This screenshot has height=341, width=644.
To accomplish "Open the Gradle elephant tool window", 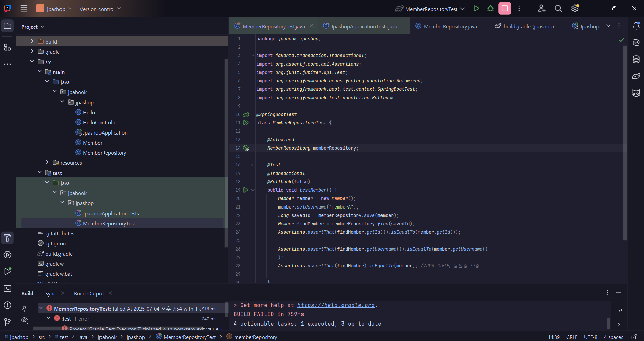I will click(x=636, y=76).
